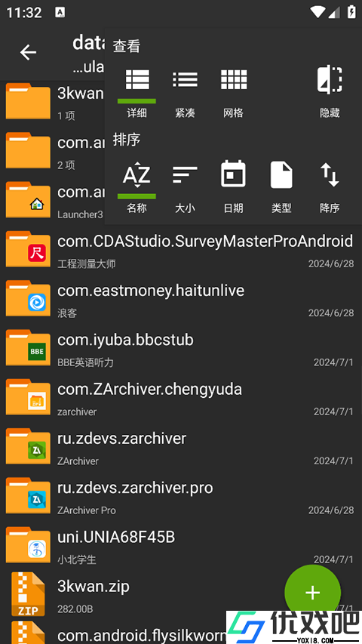Open com.CDAStudio.SurveyMasterProAndroid folder
Image resolution: width=362 pixels, height=644 pixels.
click(181, 251)
